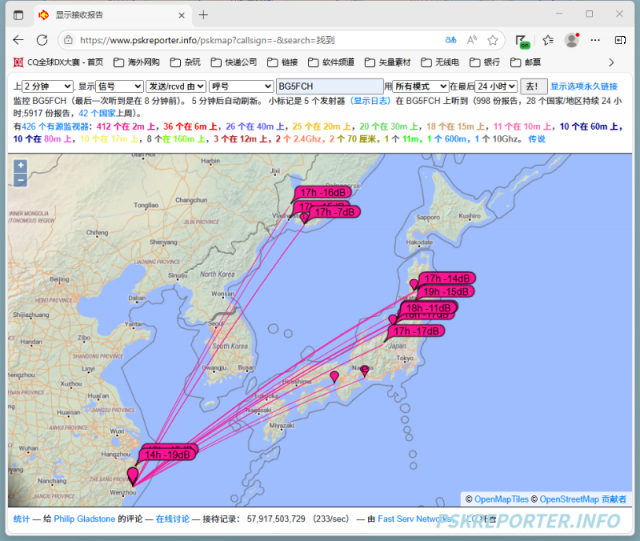Click the marker pin below 17h -7dB label
Screen dimensions: 640x541
[304, 218]
